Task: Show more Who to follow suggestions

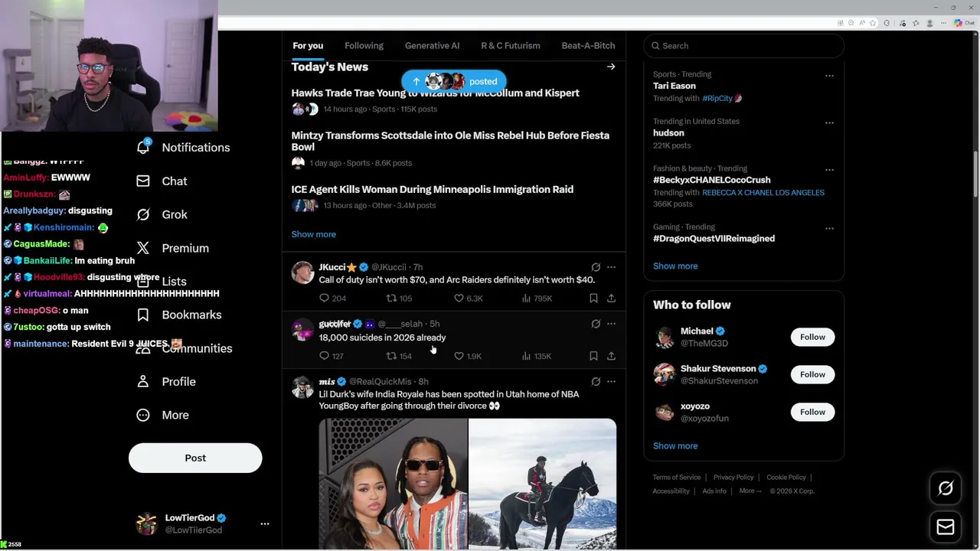Action: [x=675, y=446]
